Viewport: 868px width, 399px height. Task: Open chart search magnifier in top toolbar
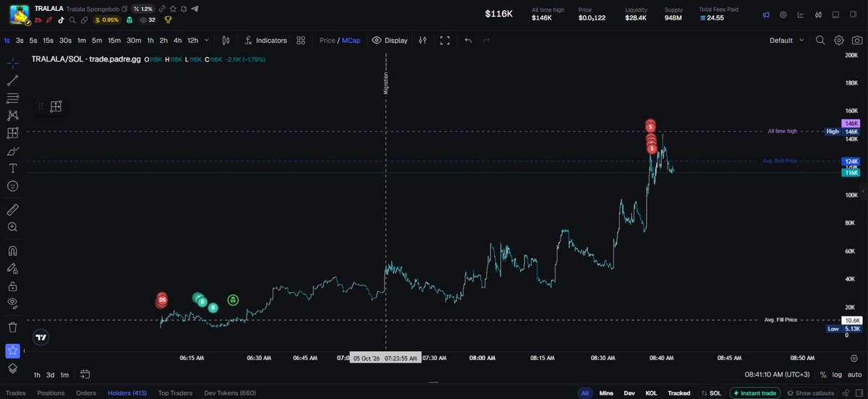click(820, 41)
